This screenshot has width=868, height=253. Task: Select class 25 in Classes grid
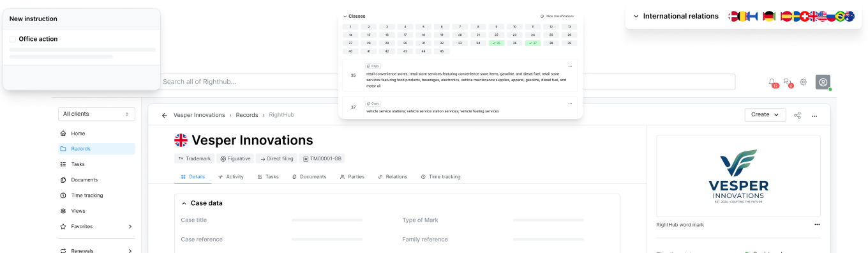coord(551,34)
